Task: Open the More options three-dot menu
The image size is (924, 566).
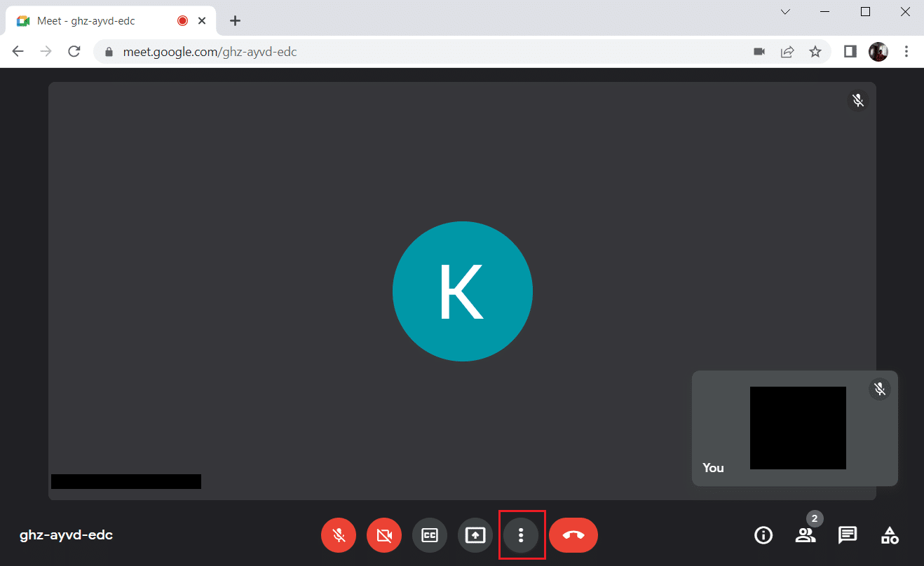Action: (521, 536)
